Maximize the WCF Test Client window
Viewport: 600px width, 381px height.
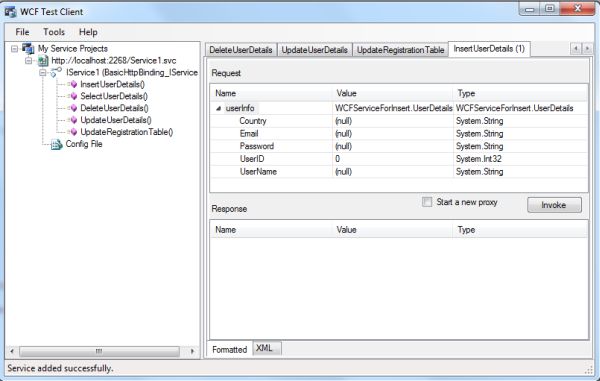[x=550, y=9]
